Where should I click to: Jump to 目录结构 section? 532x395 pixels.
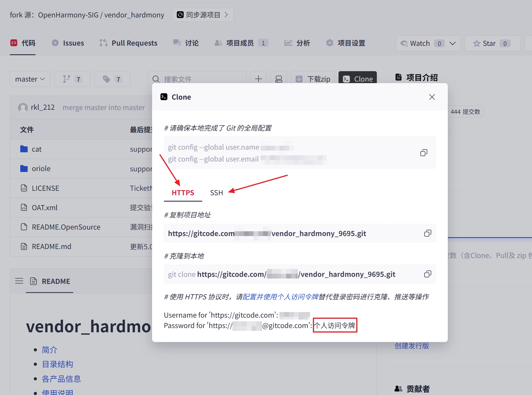point(57,364)
